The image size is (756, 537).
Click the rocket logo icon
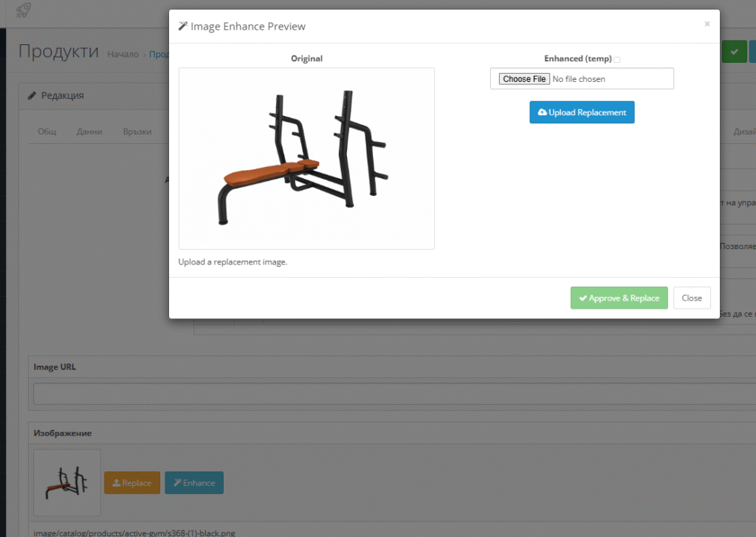(x=23, y=10)
